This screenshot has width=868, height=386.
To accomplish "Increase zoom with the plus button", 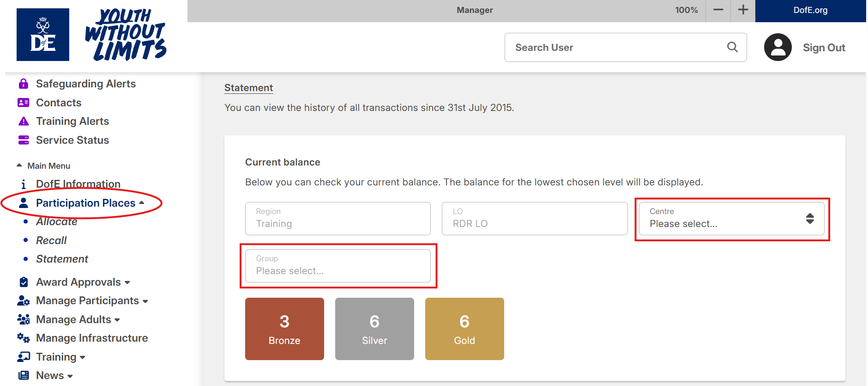I will pyautogui.click(x=743, y=10).
